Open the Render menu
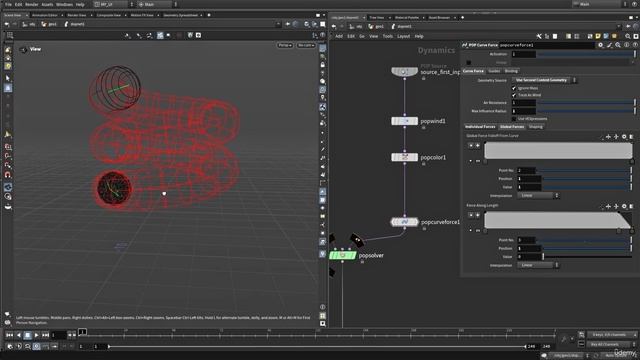Screen dimensions: 640x360 click(x=31, y=4)
